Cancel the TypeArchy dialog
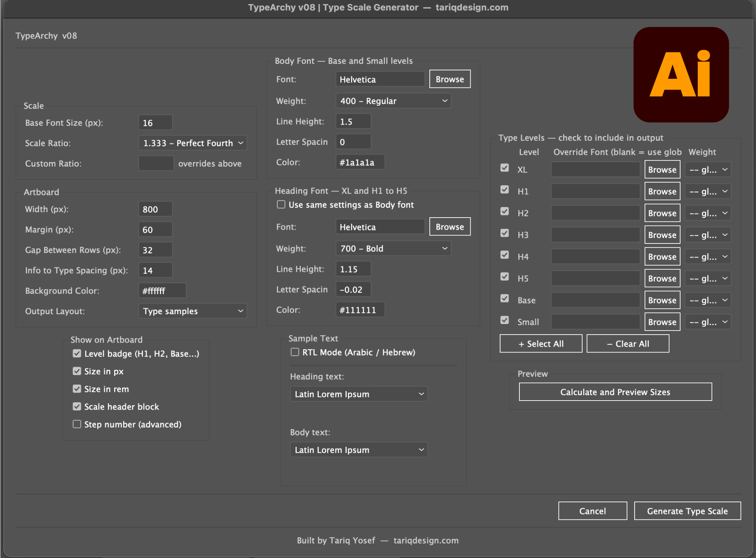The width and height of the screenshot is (756, 558). tap(592, 511)
